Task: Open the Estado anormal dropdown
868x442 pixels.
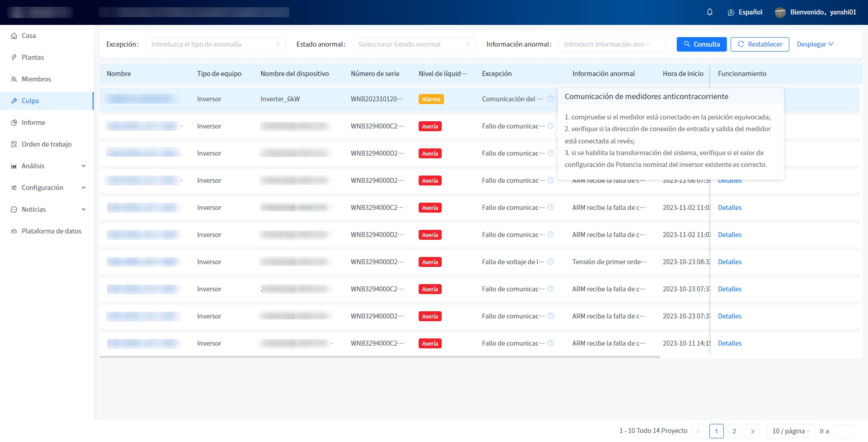Action: [414, 44]
